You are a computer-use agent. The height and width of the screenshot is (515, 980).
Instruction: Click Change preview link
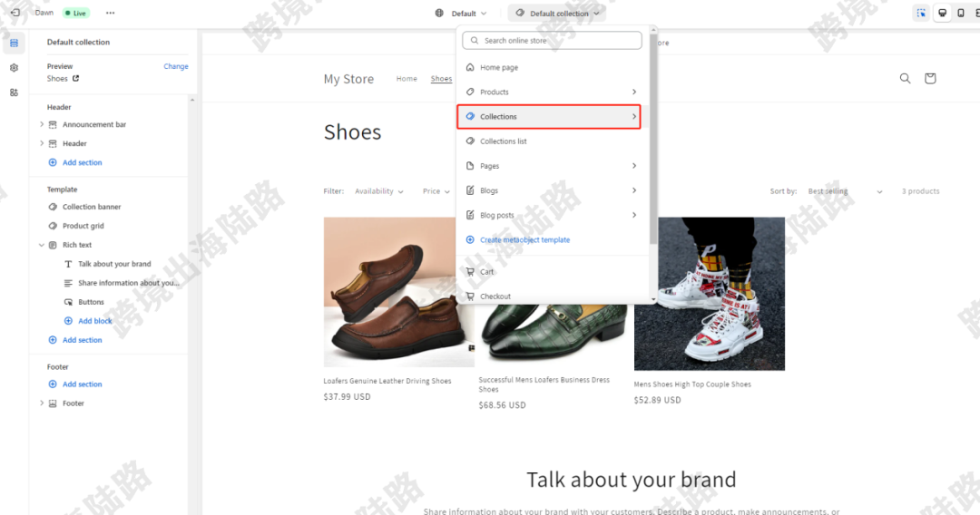176,66
